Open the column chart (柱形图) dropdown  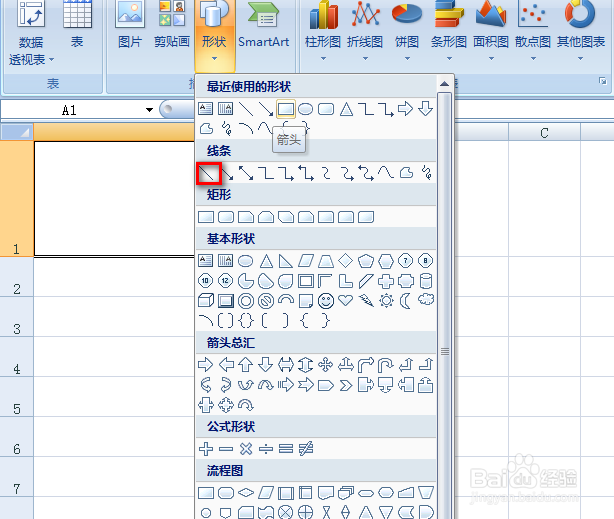click(323, 33)
